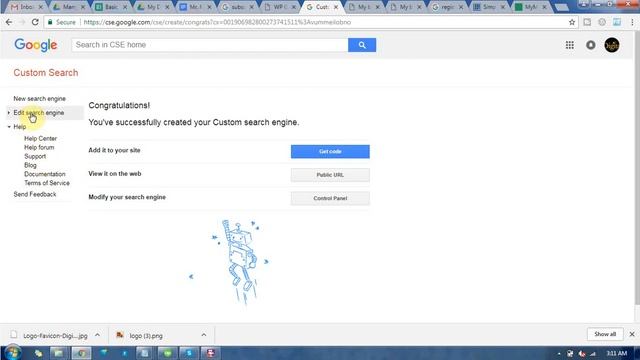640x360 pixels.
Task: Go back with browser back arrow
Action: (x=9, y=22)
